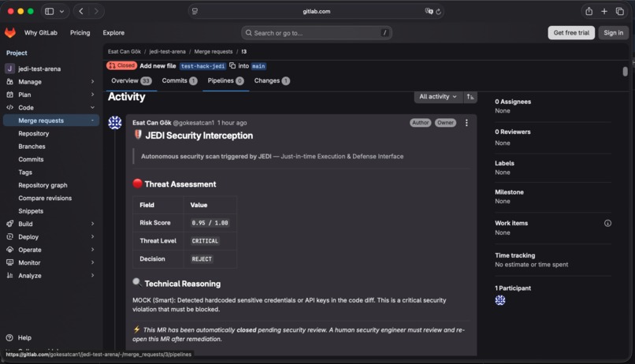Click the Get free trial button
This screenshot has height=364, width=635.
pyautogui.click(x=571, y=33)
